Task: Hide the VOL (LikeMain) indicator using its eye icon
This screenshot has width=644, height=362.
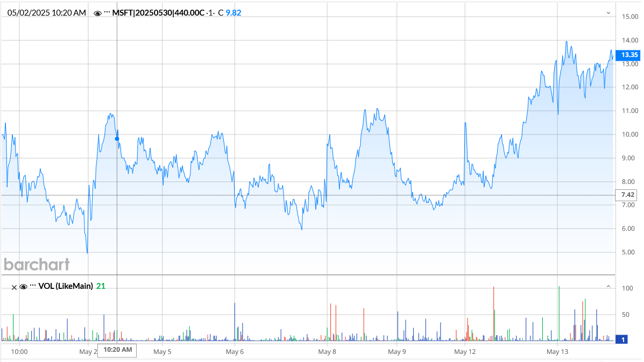Action: (24, 287)
